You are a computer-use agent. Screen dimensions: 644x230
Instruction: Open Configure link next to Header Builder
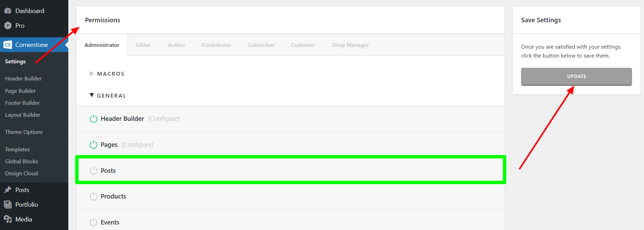pos(164,119)
